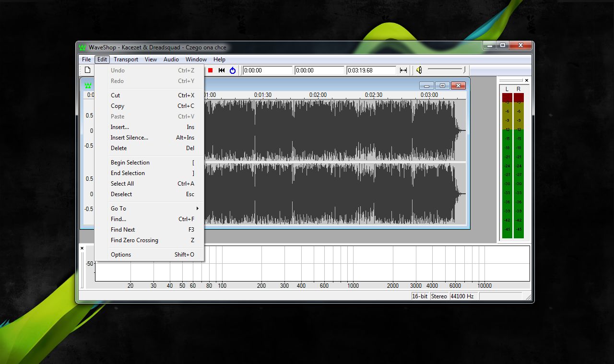Minimize the inner waveform document window

click(426, 85)
